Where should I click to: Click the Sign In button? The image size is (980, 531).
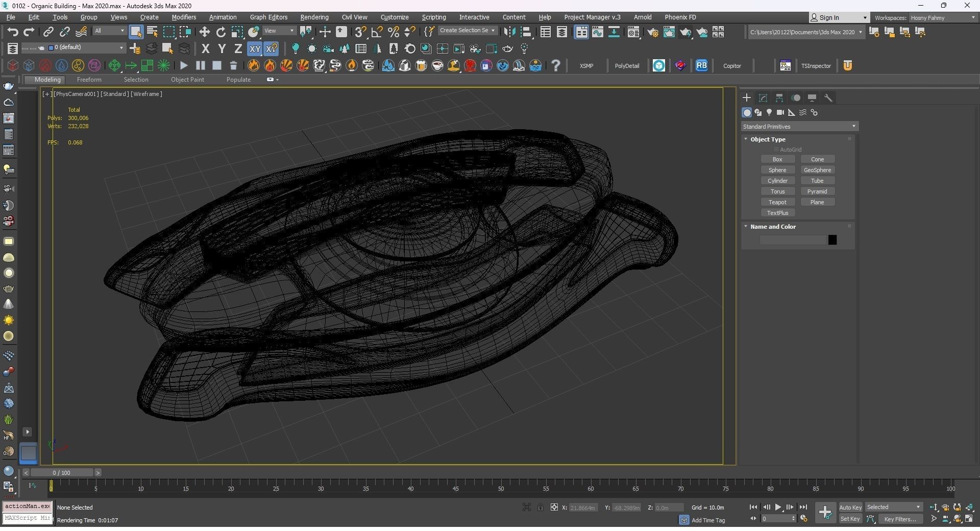tap(839, 17)
